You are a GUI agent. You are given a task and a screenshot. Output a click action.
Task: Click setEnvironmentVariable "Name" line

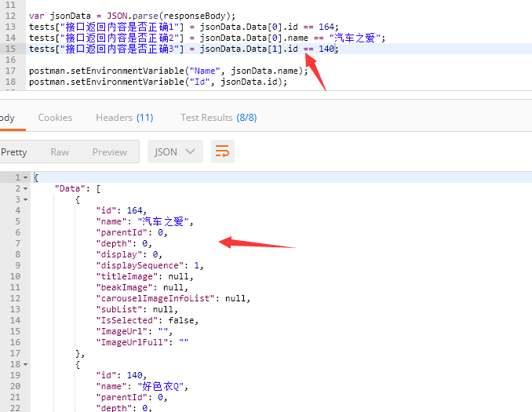168,71
